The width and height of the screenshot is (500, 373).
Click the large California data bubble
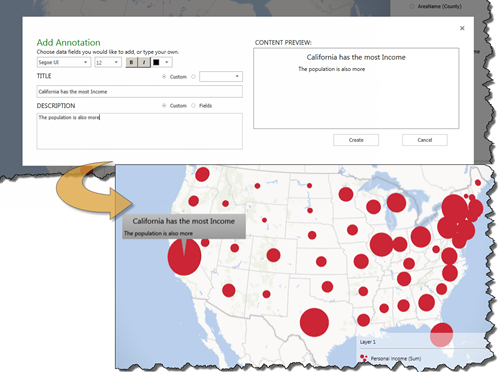click(x=184, y=257)
